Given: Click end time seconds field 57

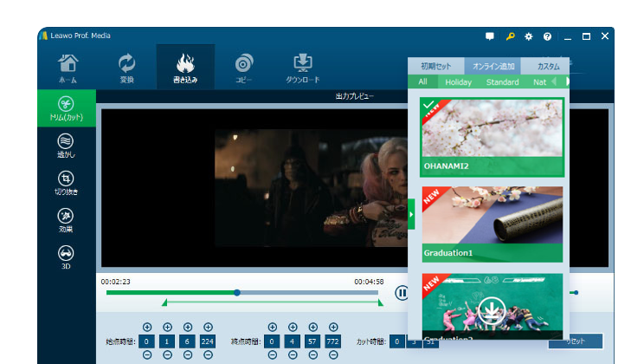Looking at the screenshot, I should point(312,341).
